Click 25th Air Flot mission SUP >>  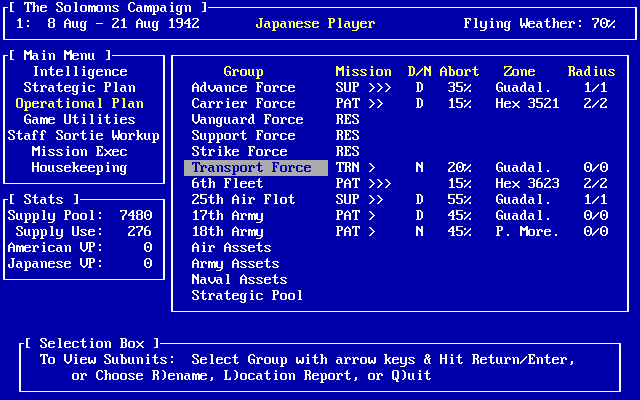coord(359,199)
